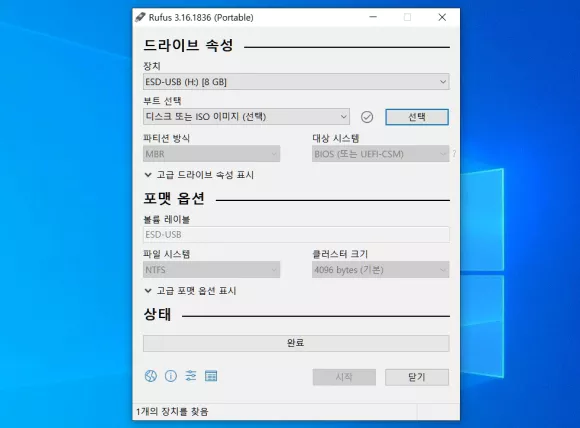Open the settings sliders icon
580x428 pixels.
pos(191,376)
